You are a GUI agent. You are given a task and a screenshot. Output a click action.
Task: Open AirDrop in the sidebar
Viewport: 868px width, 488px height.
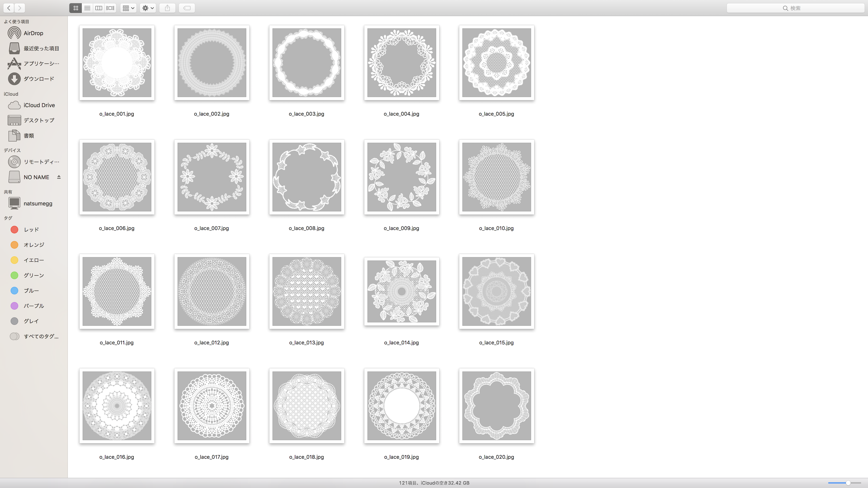click(x=33, y=33)
